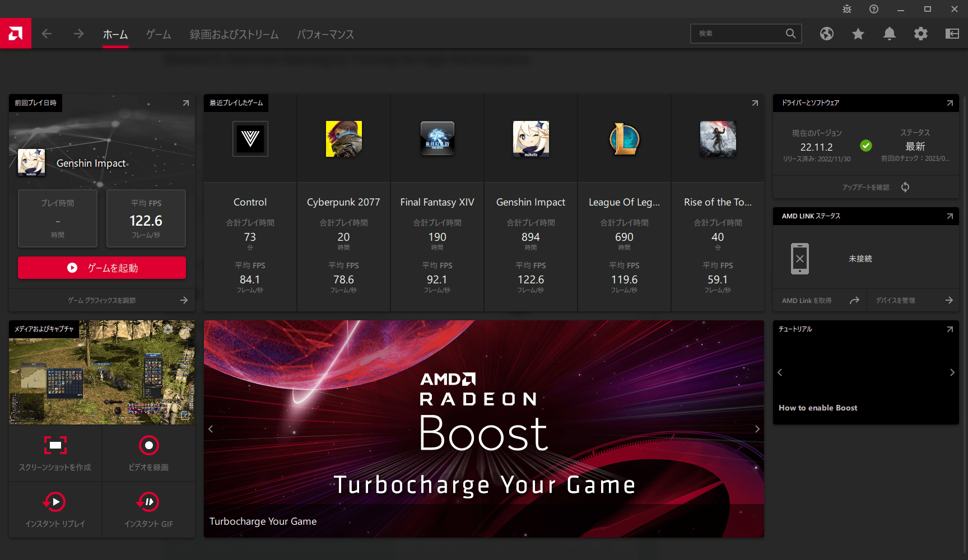Expand the AMD LINK ステータス panel
Screen dimensions: 968x560
(950, 216)
